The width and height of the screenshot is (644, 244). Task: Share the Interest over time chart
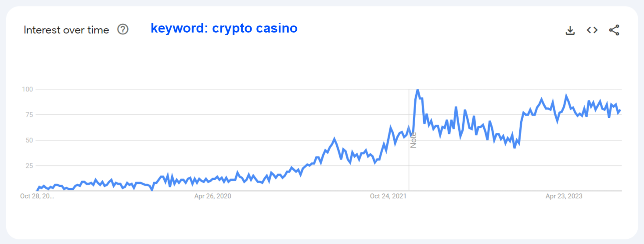(614, 30)
